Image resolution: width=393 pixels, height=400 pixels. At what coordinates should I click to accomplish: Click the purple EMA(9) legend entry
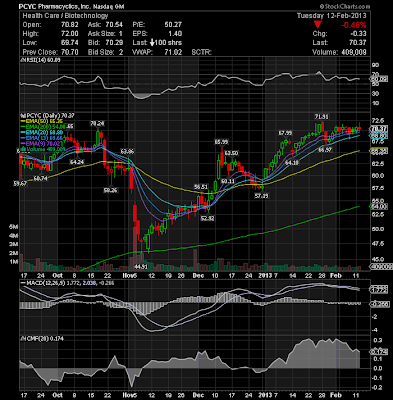click(x=40, y=143)
